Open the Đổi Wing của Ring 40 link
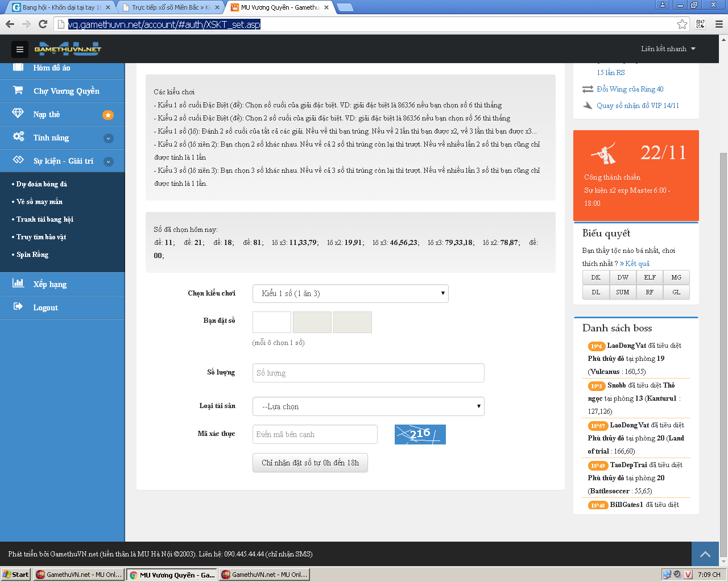This screenshot has width=728, height=582. coord(630,89)
